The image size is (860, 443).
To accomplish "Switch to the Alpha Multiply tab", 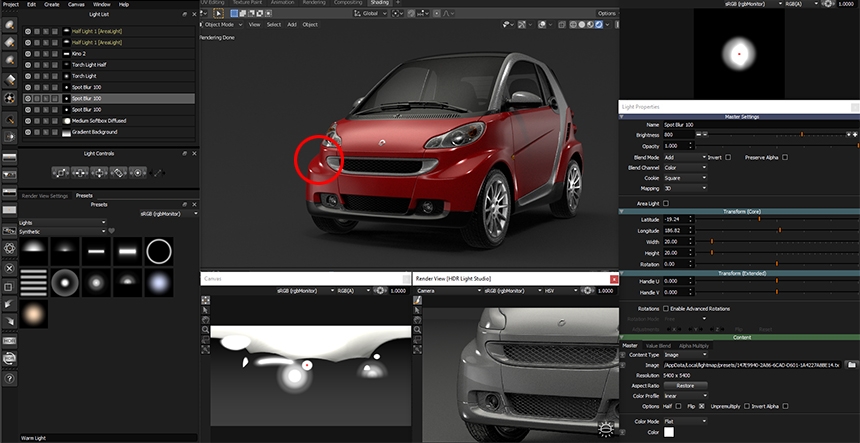I will coord(694,346).
